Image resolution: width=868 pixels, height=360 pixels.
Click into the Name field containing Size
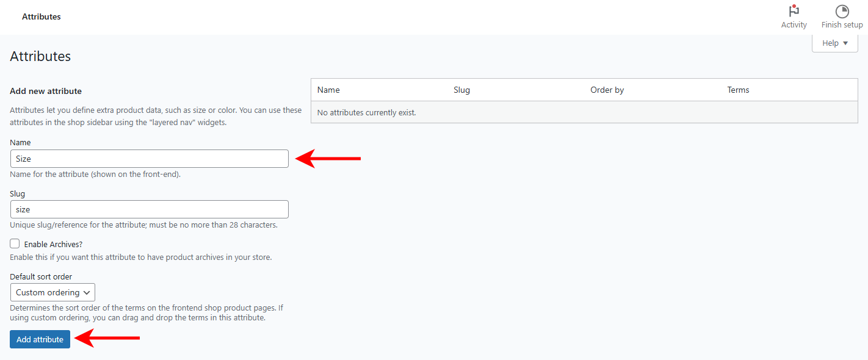point(150,159)
